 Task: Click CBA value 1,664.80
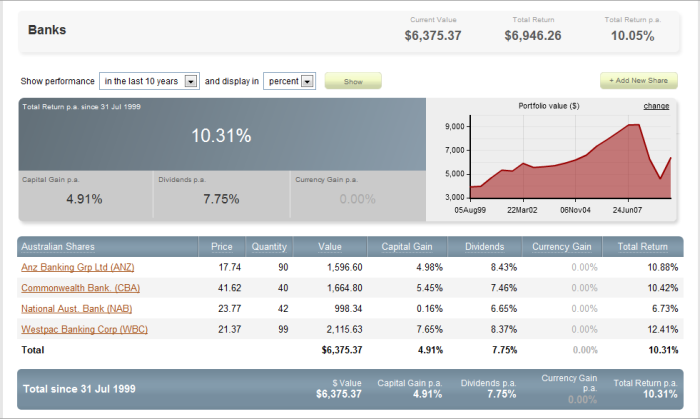(x=344, y=288)
